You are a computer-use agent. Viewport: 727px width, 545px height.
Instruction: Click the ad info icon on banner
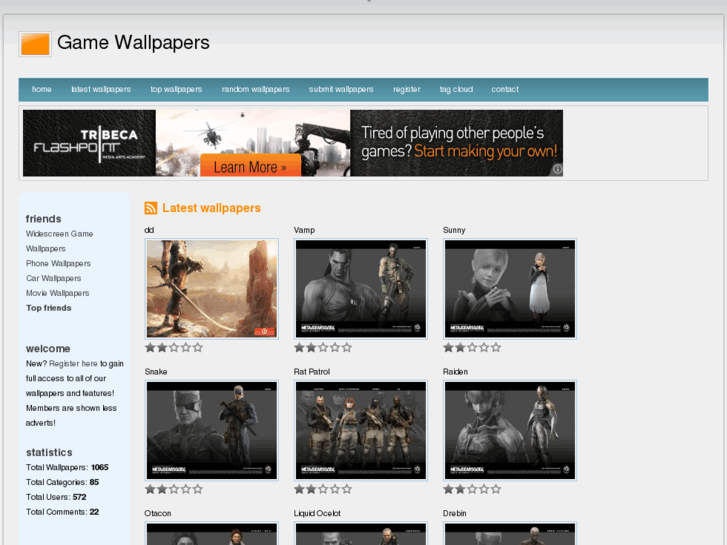tap(557, 170)
